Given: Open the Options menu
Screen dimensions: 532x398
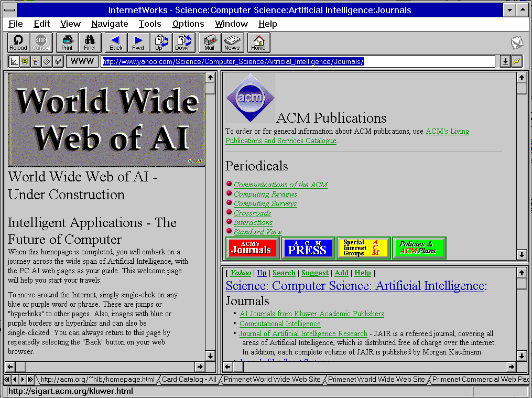Looking at the screenshot, I should pos(188,24).
